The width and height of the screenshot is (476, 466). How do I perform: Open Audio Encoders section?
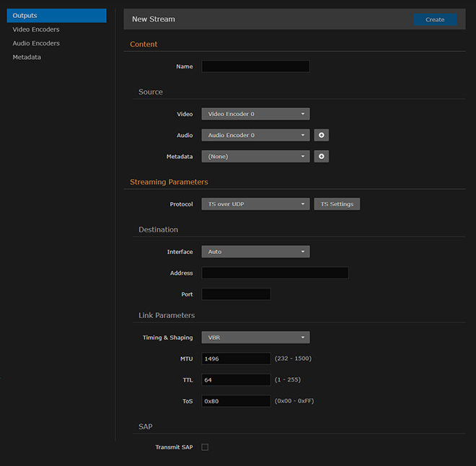pyautogui.click(x=36, y=43)
